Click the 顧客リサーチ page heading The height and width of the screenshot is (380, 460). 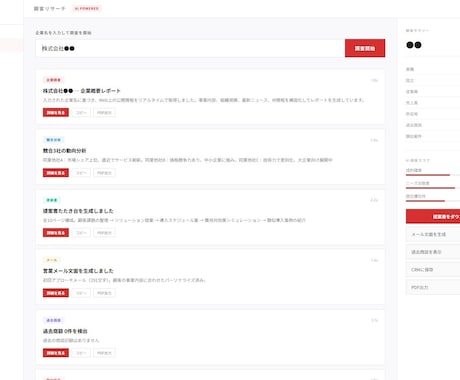coord(50,8)
